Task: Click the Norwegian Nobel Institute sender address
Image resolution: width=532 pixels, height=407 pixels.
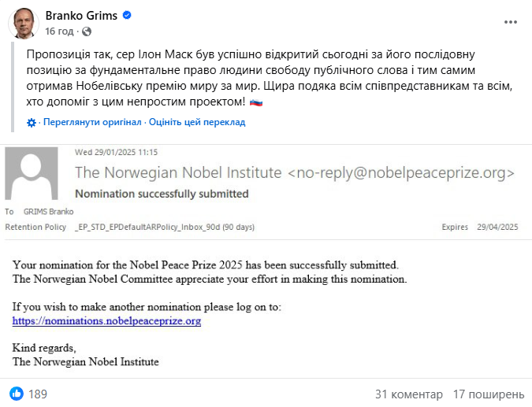Action: [x=295, y=172]
